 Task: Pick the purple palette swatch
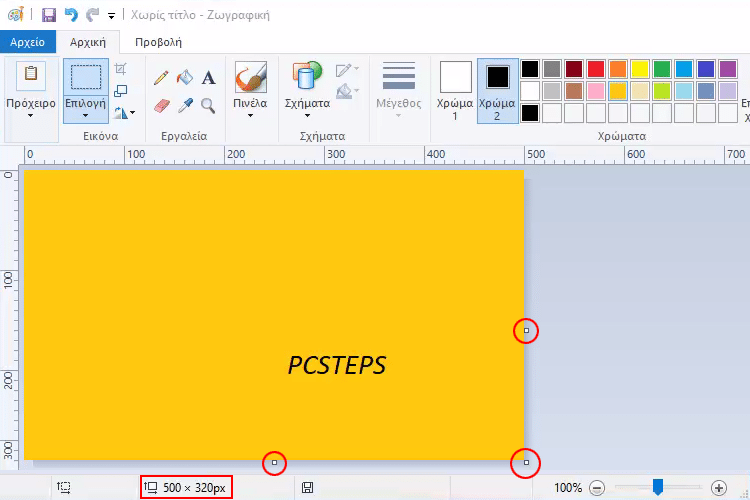coord(728,69)
